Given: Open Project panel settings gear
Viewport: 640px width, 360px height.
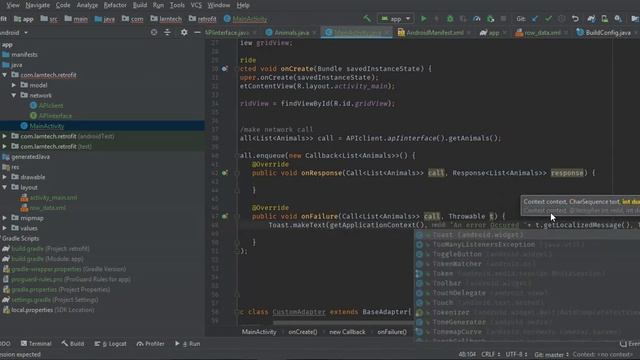Looking at the screenshot, I should pos(184,32).
